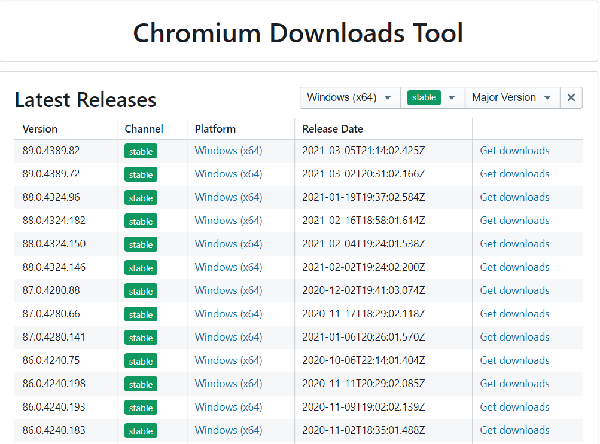Image resolution: width=600 pixels, height=444 pixels.
Task: Select version text 86.0.4240.75
Action: [51, 361]
